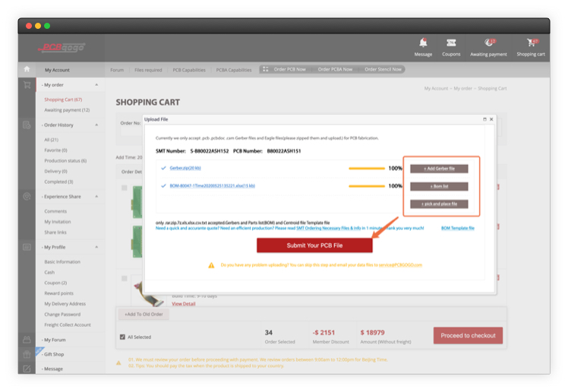Screen dimensions: 568x392
Task: Open the PCBA Capabilities menu item
Action: pos(234,70)
